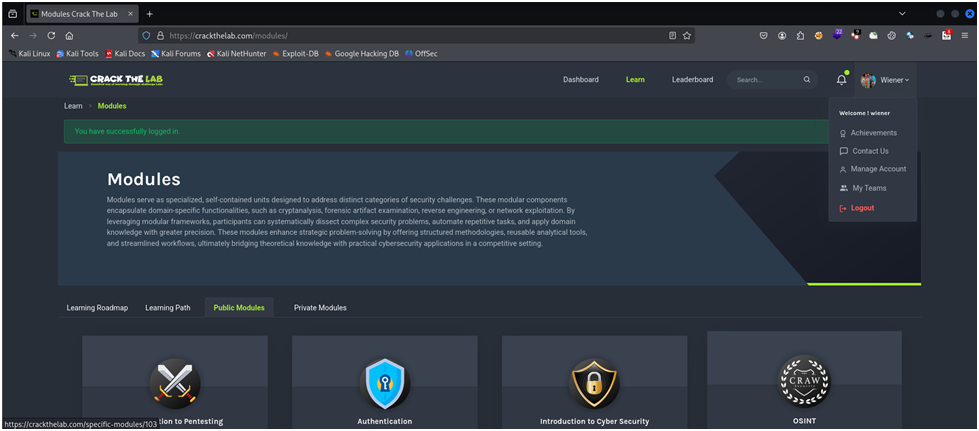Click the crossed swords Pentesting module icon

click(x=175, y=383)
